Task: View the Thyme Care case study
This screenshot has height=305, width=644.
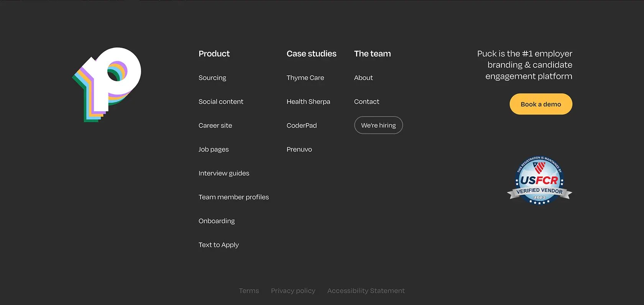Action: click(x=305, y=78)
